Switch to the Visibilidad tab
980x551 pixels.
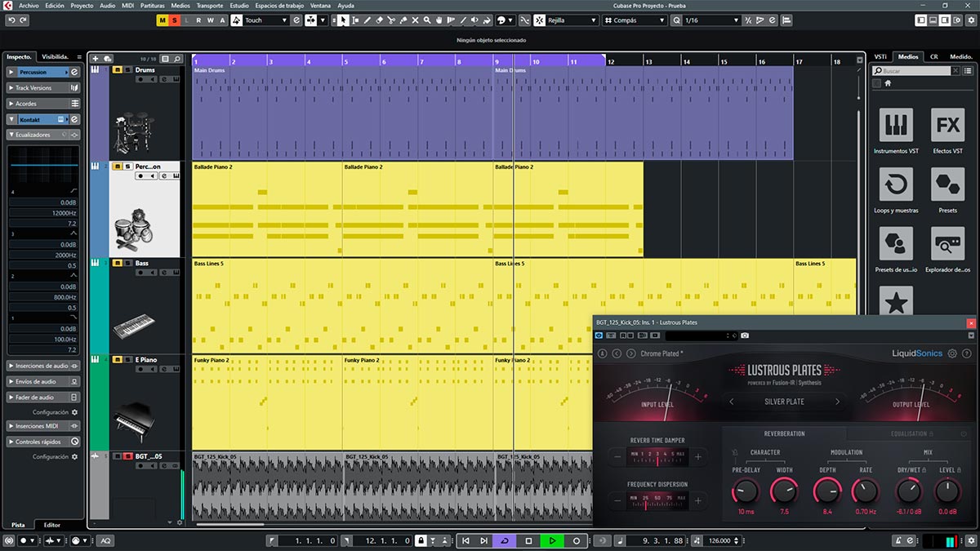(x=56, y=57)
